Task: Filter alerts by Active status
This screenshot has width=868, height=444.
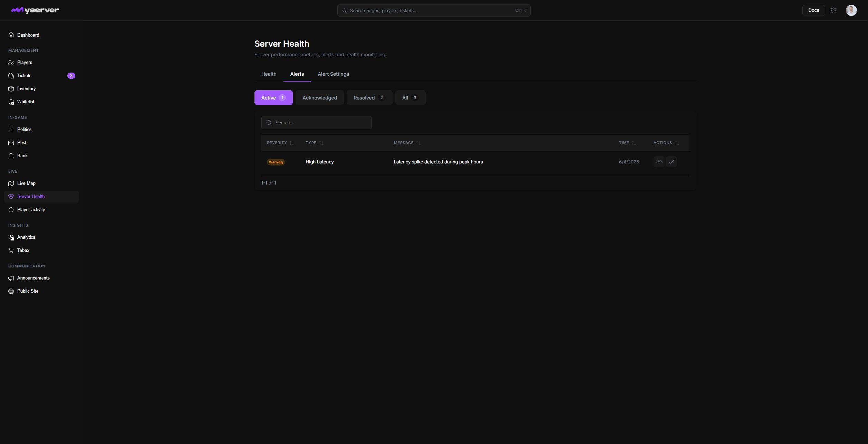Action: click(273, 98)
